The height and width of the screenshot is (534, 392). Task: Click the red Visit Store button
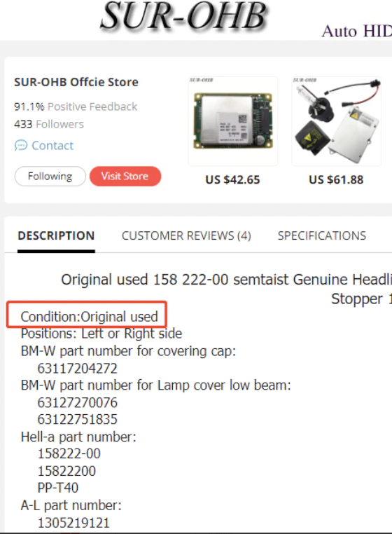tap(125, 176)
